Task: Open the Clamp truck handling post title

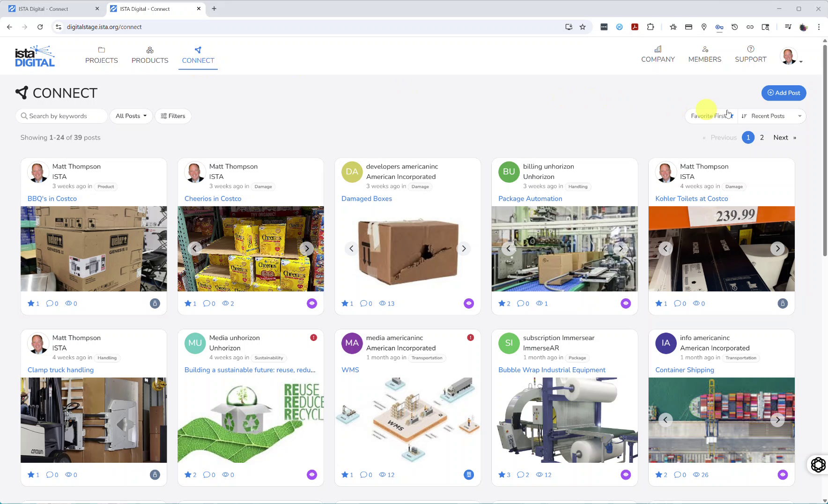Action: click(x=60, y=370)
